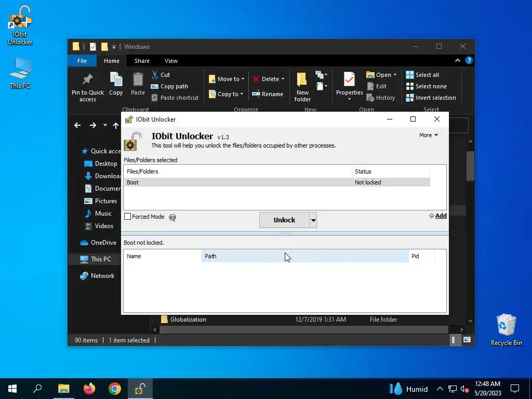Click Pin to Quick access icon
This screenshot has height=399, width=532.
pyautogui.click(x=87, y=87)
